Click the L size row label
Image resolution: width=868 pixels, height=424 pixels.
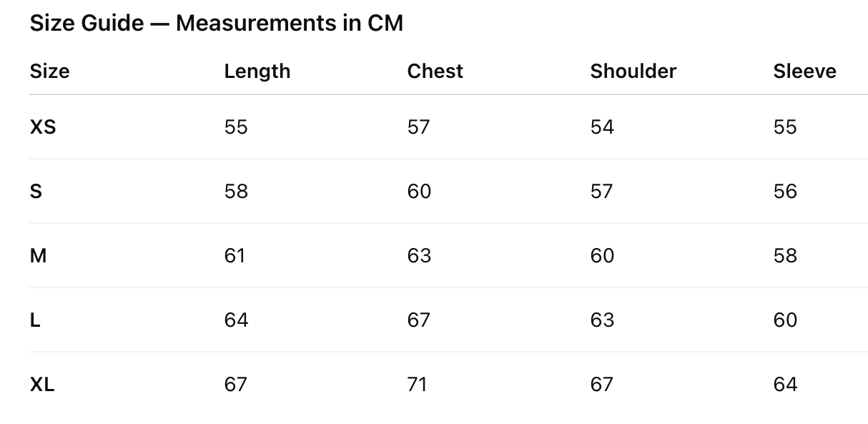pyautogui.click(x=35, y=320)
